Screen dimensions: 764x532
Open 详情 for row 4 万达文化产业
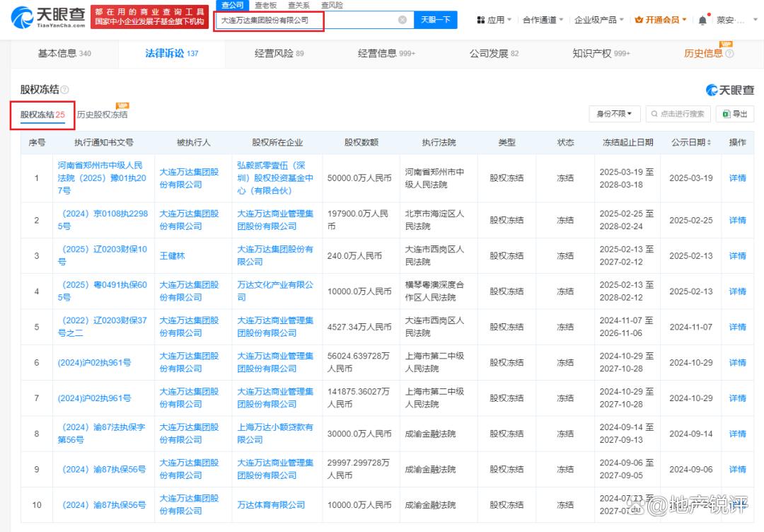737,291
